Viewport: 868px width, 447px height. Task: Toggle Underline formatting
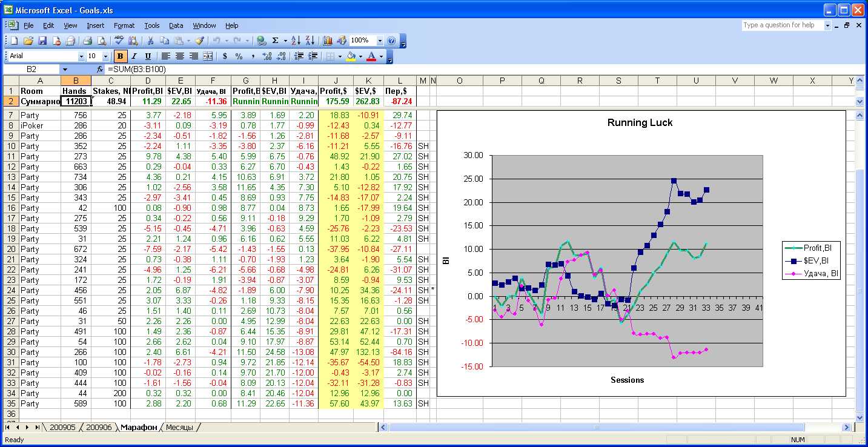coord(147,56)
